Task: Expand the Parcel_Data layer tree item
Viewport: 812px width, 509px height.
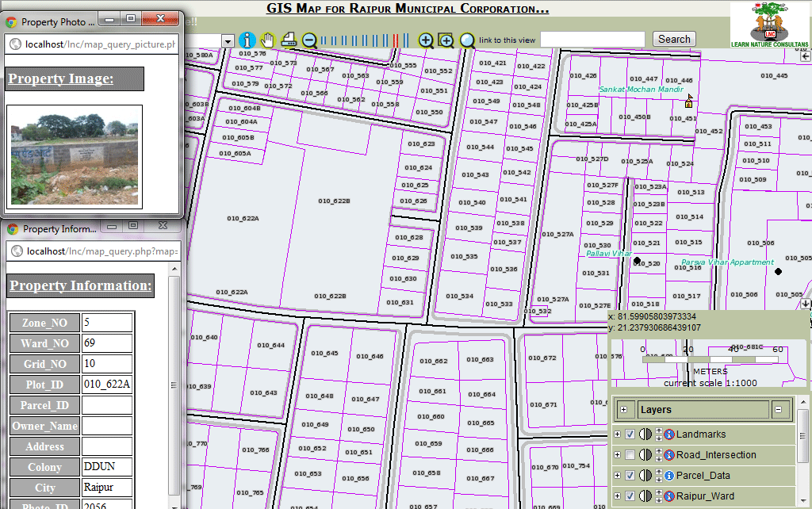Action: (x=618, y=475)
